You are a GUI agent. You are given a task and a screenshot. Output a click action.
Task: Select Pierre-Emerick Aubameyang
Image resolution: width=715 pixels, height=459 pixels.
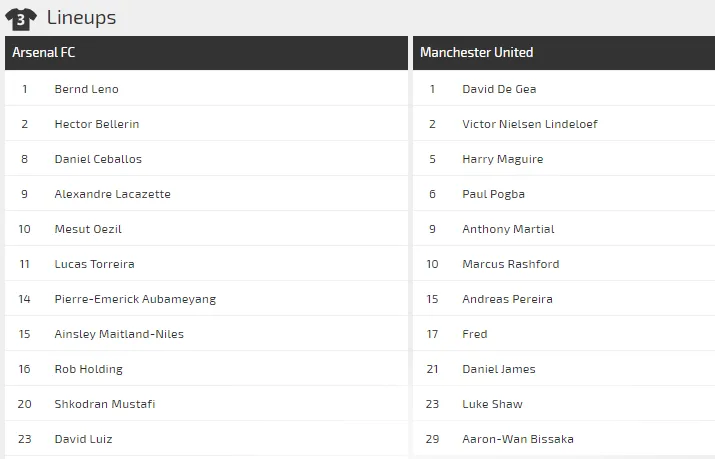click(x=135, y=299)
